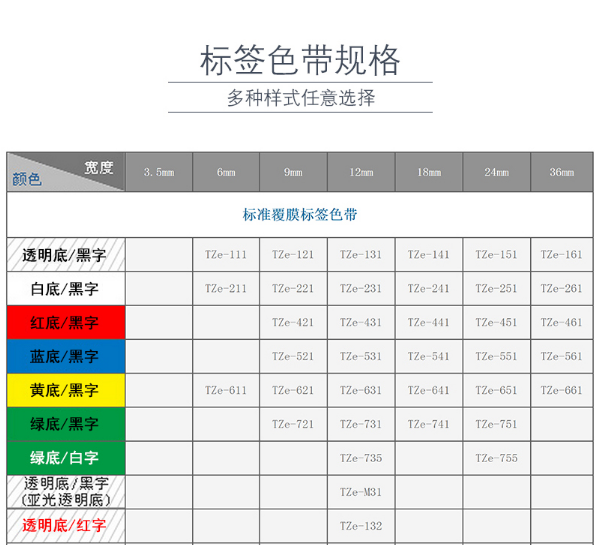601x545 pixels.
Task: Click the 12mm width column header
Action: coord(361,172)
